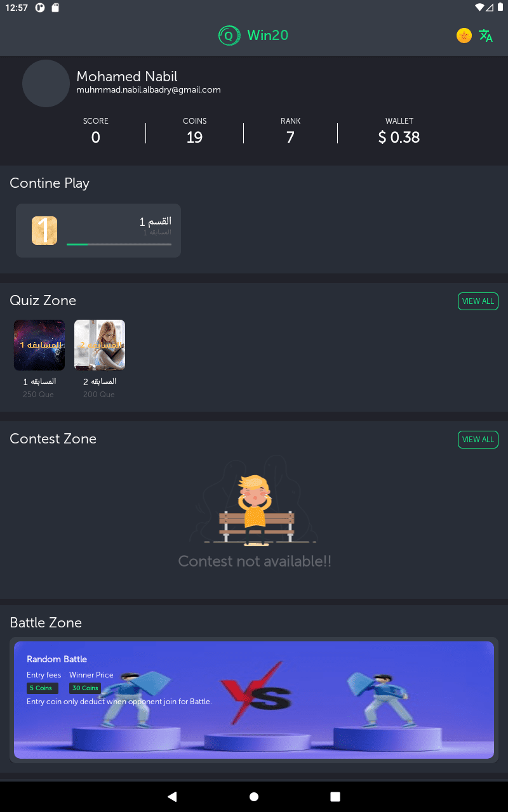Tap the Win20 logo icon
Screen dimensions: 508x812
pos(229,36)
